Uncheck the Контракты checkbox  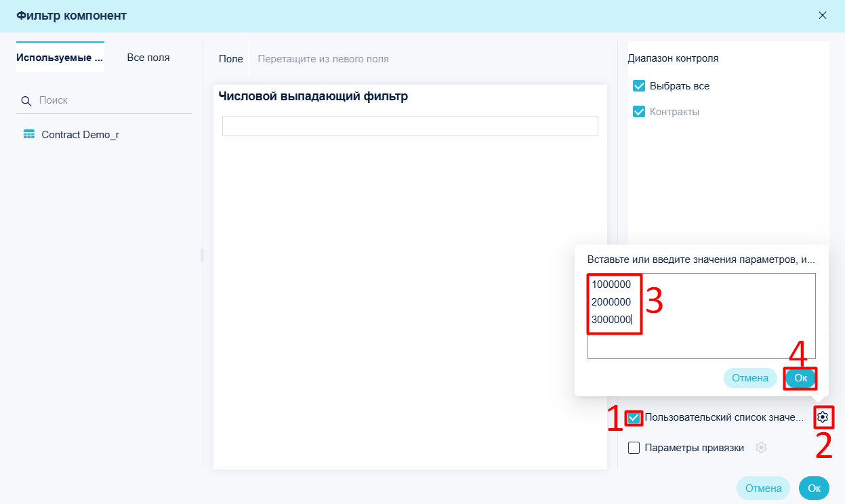[638, 112]
